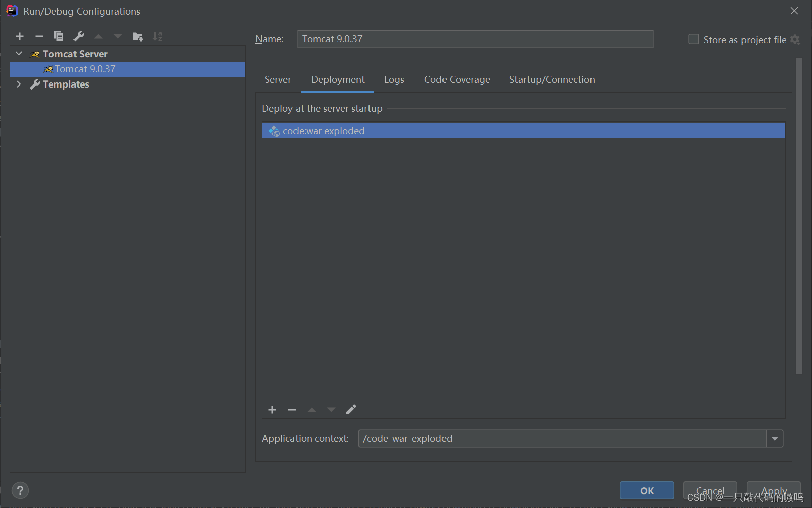The width and height of the screenshot is (812, 508).
Task: Select the Deployment tab
Action: [x=338, y=79]
